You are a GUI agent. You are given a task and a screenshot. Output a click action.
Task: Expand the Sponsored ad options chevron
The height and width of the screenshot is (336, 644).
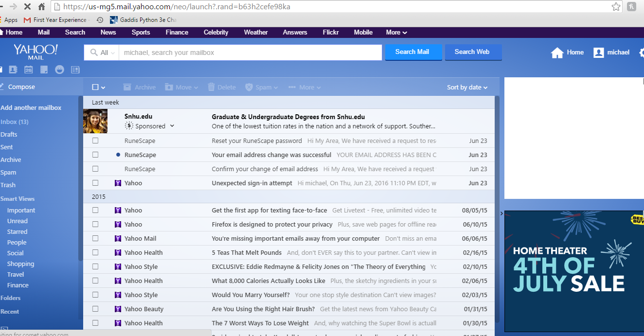[x=172, y=126]
